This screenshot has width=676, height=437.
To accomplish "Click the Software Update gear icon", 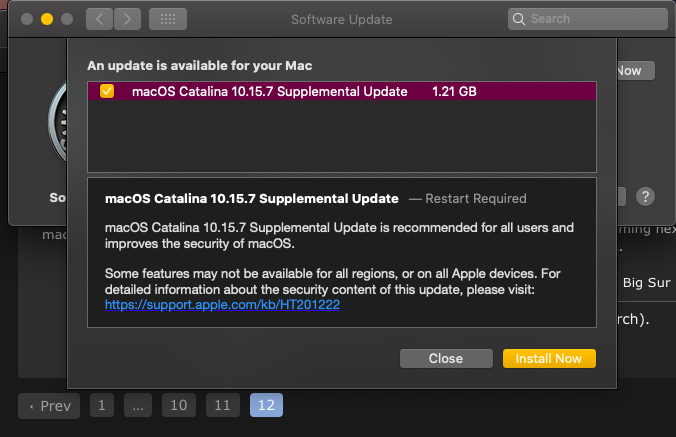I will pos(58,123).
